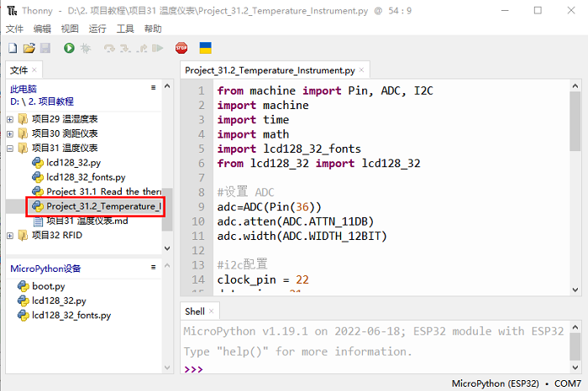The image size is (588, 391).
Task: Click the Step over debug icon
Action: pos(109,50)
